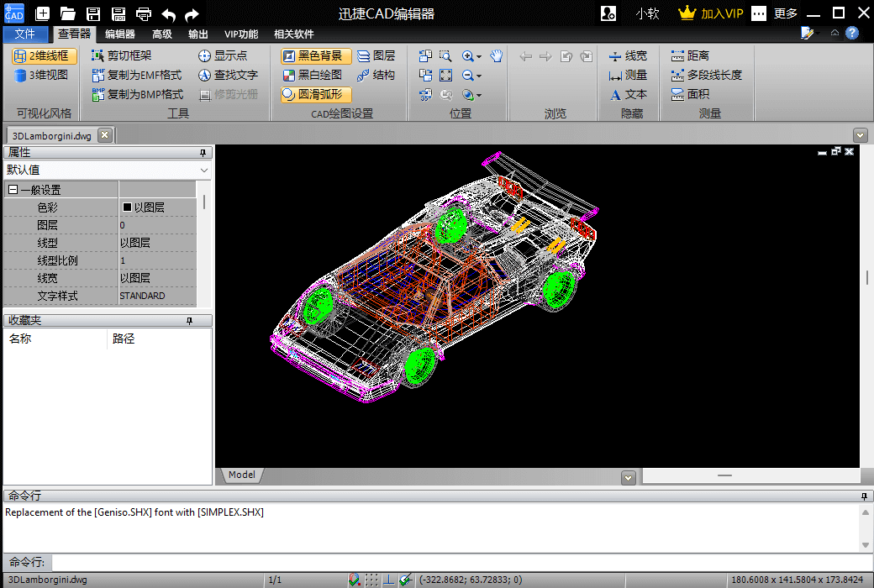Switch to the Advanced tab (高级)
Image resolution: width=874 pixels, height=588 pixels.
coord(162,34)
